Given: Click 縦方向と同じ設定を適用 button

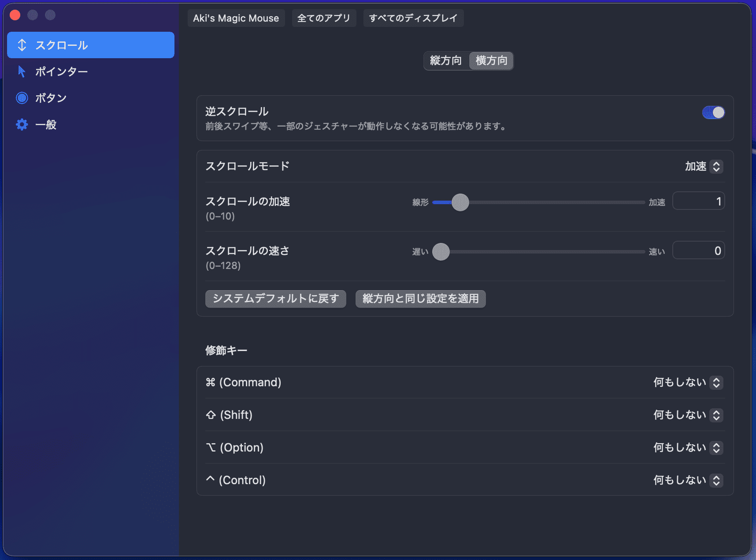Looking at the screenshot, I should 420,299.
